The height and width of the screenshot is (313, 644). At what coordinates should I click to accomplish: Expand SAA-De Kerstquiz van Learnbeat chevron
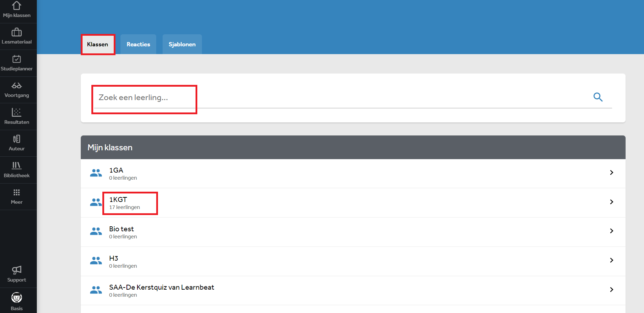pos(611,290)
